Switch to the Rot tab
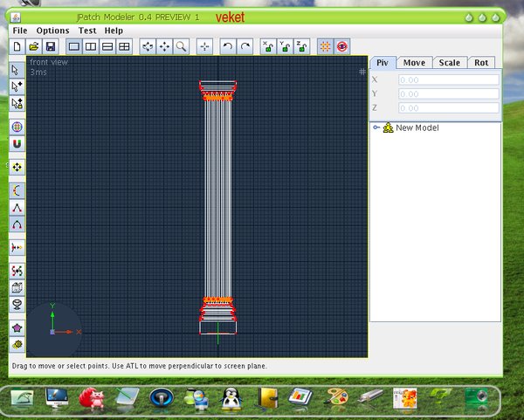The width and height of the screenshot is (524, 420). point(480,63)
